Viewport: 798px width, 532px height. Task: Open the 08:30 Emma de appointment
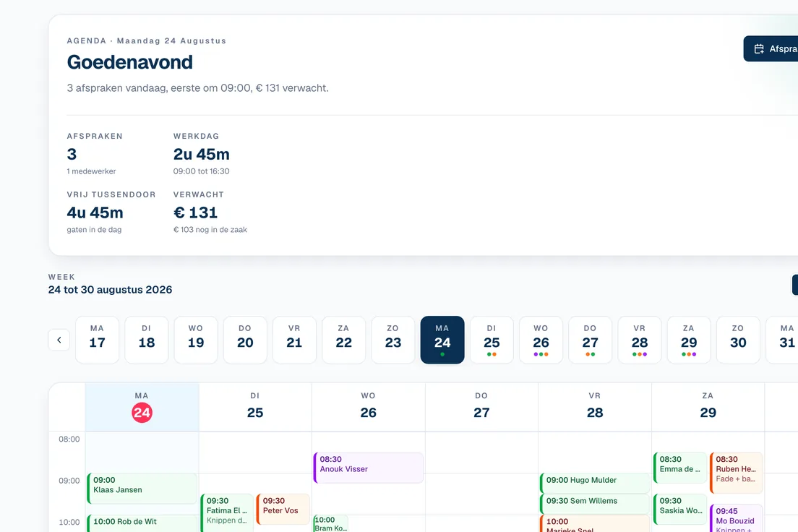(680, 468)
